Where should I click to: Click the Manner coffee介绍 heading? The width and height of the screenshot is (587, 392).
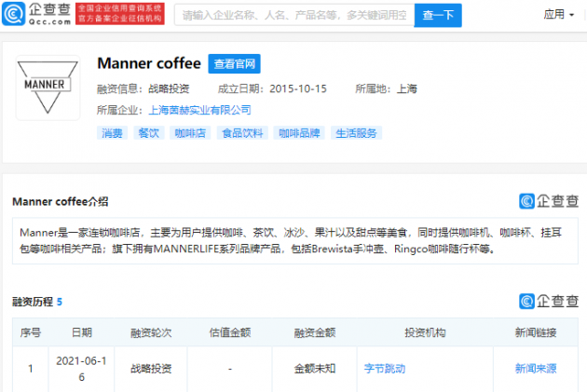coord(61,202)
